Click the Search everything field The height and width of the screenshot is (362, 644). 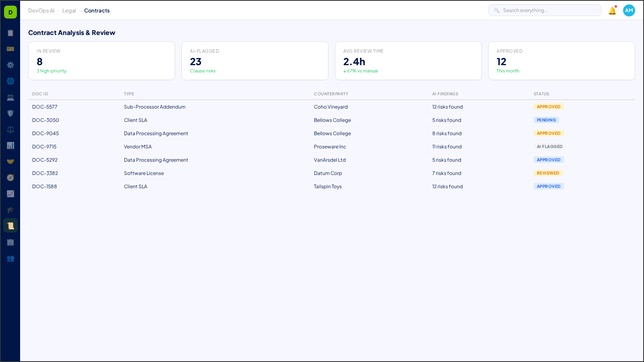tap(545, 10)
